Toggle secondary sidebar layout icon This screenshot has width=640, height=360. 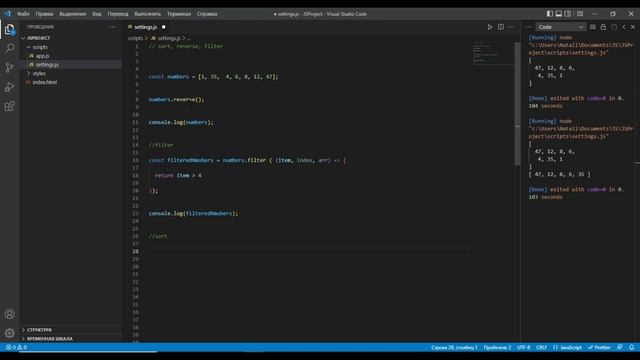pyautogui.click(x=568, y=13)
